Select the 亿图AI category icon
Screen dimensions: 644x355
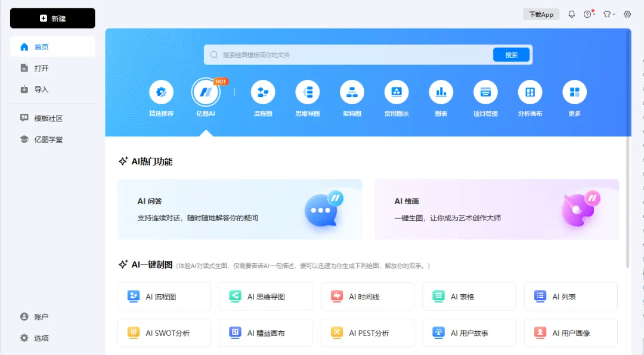click(x=206, y=92)
